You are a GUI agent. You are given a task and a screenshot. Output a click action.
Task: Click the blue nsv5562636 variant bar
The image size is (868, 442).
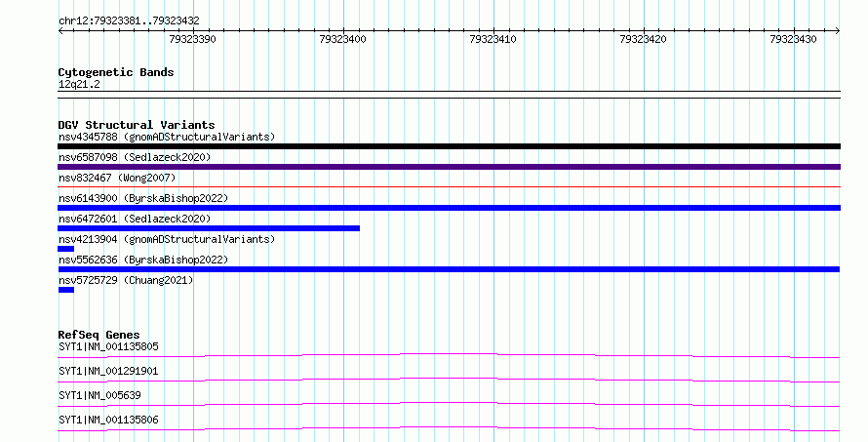point(449,269)
